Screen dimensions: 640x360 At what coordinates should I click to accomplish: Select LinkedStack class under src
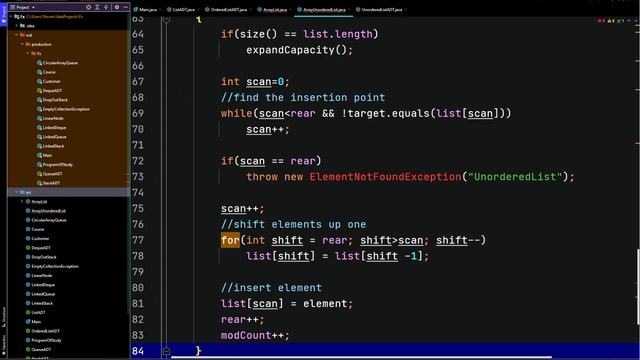coord(42,303)
